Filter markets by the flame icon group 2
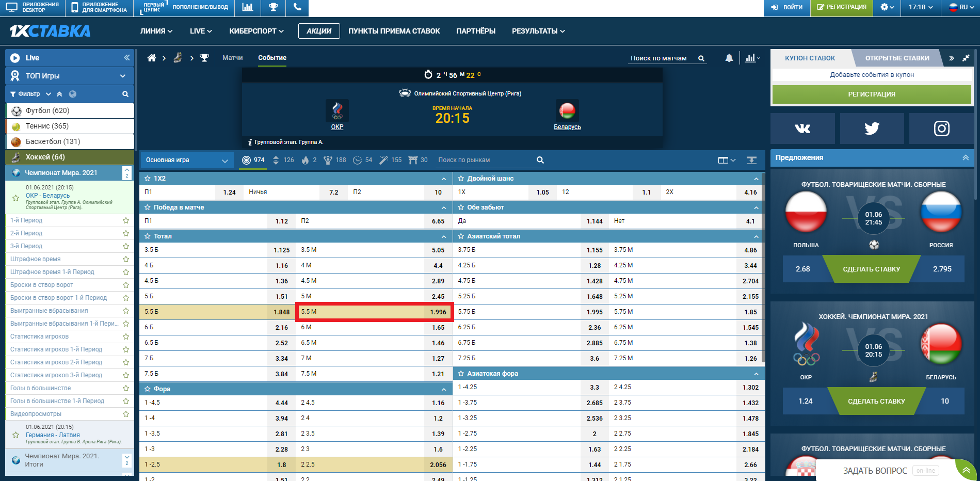The width and height of the screenshot is (980, 481). coord(306,160)
